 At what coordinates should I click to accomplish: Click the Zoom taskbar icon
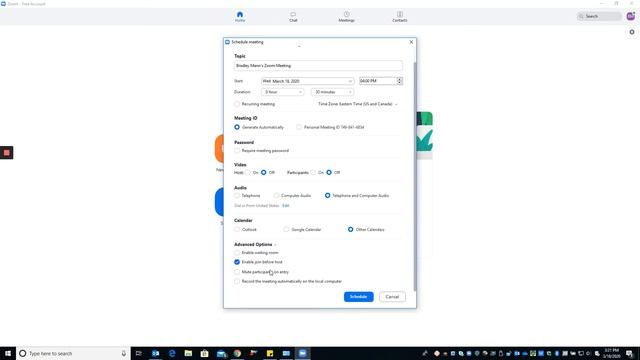(x=302, y=353)
